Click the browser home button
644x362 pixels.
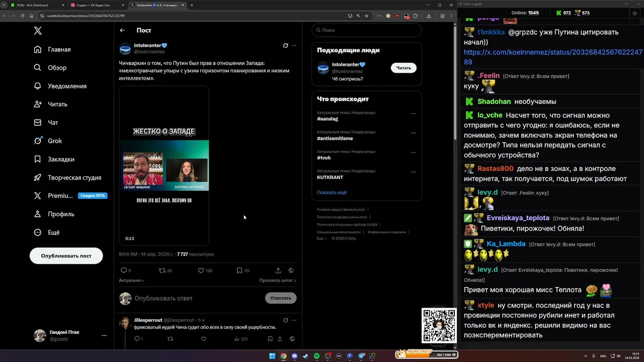coord(31,16)
